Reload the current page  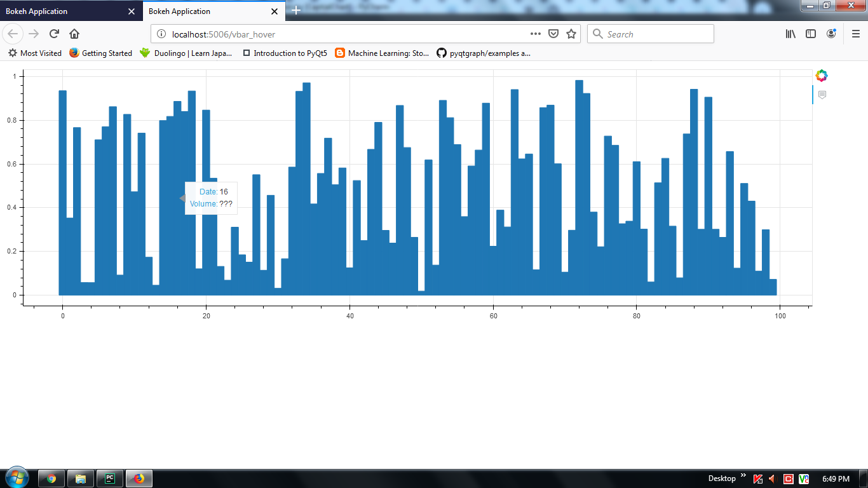55,34
